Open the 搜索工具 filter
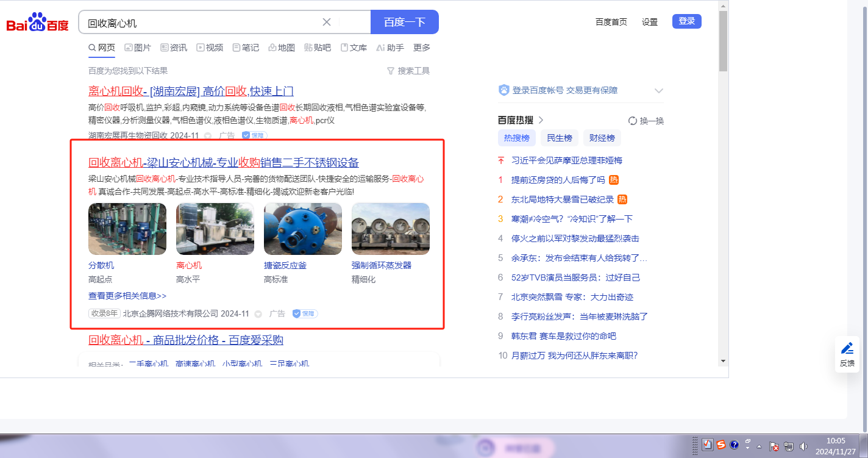Screen dimensions: 868x458 pos(408,71)
